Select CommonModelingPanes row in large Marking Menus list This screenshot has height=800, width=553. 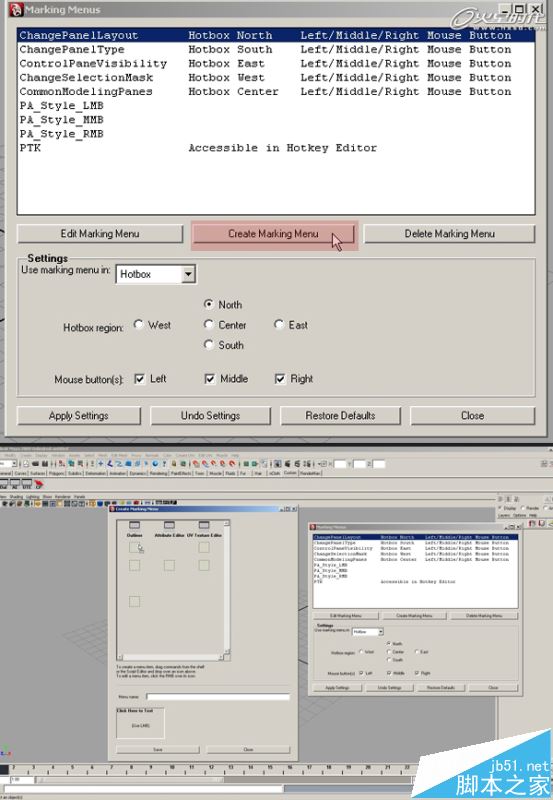(x=276, y=92)
